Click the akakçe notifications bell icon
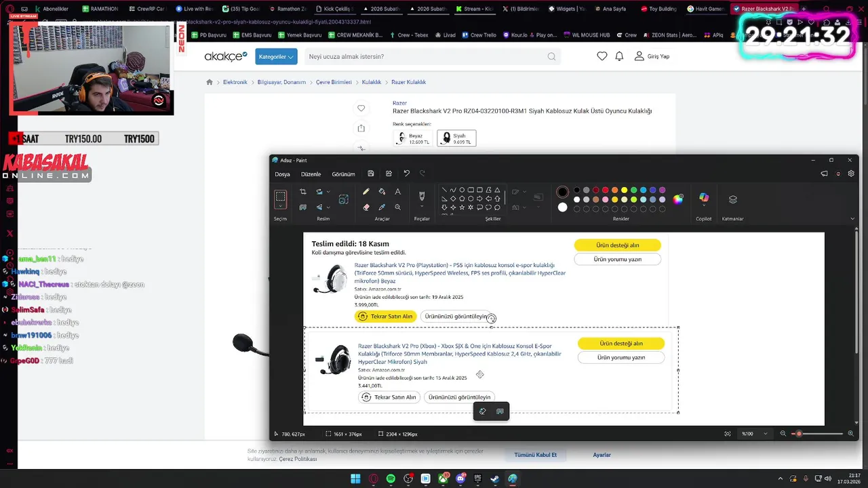Screen dimensions: 868x488 click(619, 56)
